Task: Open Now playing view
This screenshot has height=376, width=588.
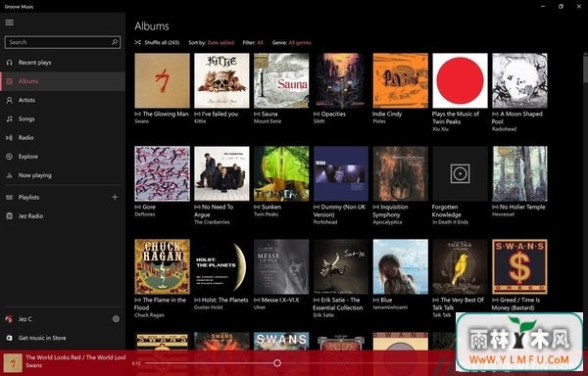Action: (63, 175)
